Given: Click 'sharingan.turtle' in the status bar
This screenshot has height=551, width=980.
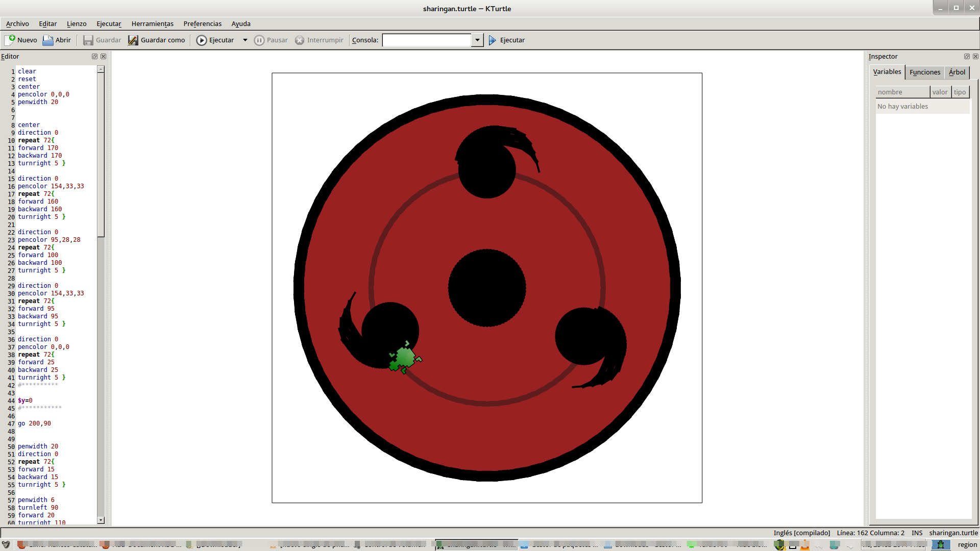Looking at the screenshot, I should coord(953,533).
